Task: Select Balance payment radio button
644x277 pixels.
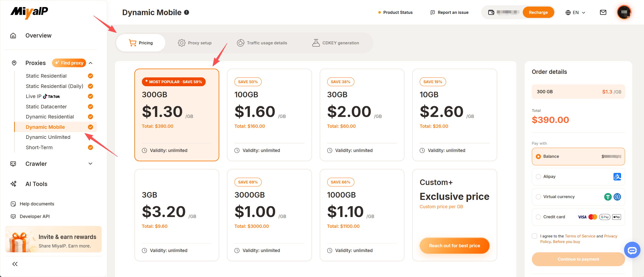Action: coord(538,157)
